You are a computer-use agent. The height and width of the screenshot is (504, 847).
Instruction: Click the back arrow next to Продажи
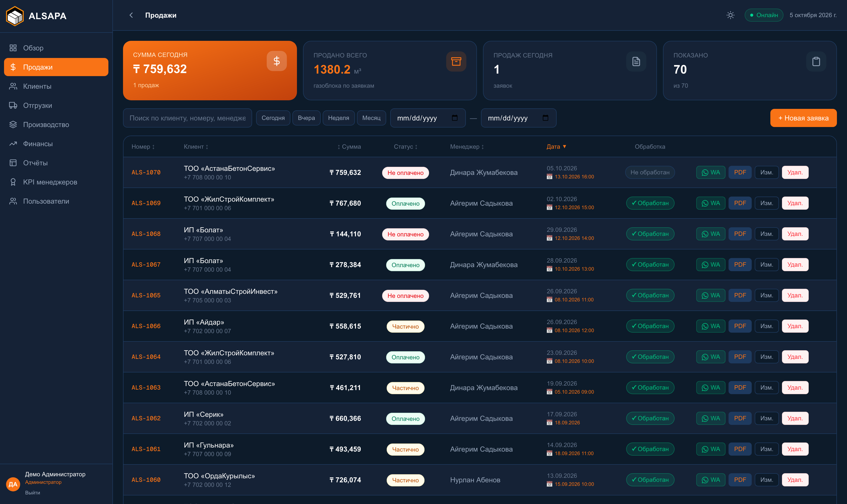tap(131, 15)
